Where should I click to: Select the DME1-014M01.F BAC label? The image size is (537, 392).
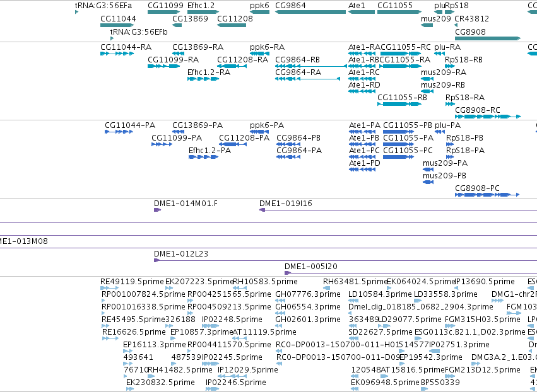pos(186,204)
